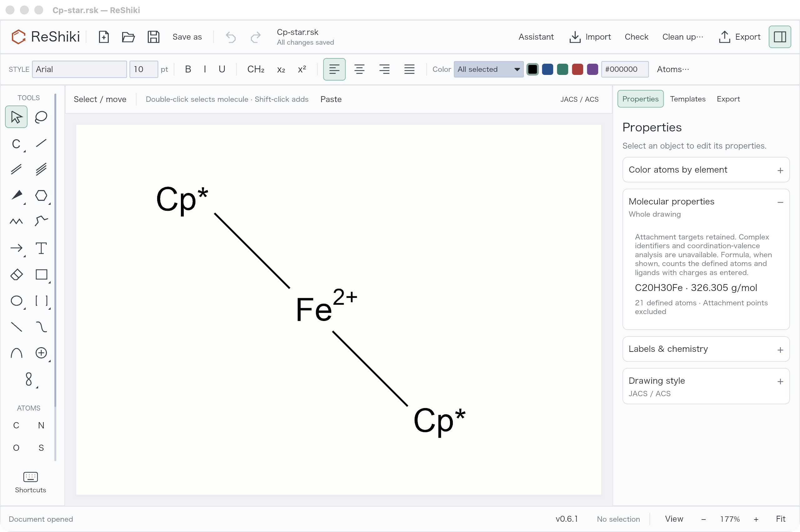Select the Text tool
Image resolution: width=800 pixels, height=532 pixels.
(41, 248)
